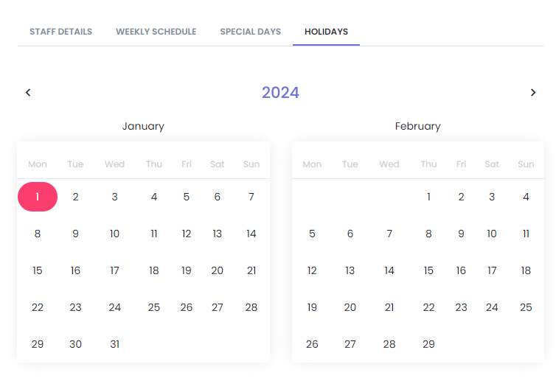Open the Special Days tab
This screenshot has width=556, height=392.
click(250, 32)
